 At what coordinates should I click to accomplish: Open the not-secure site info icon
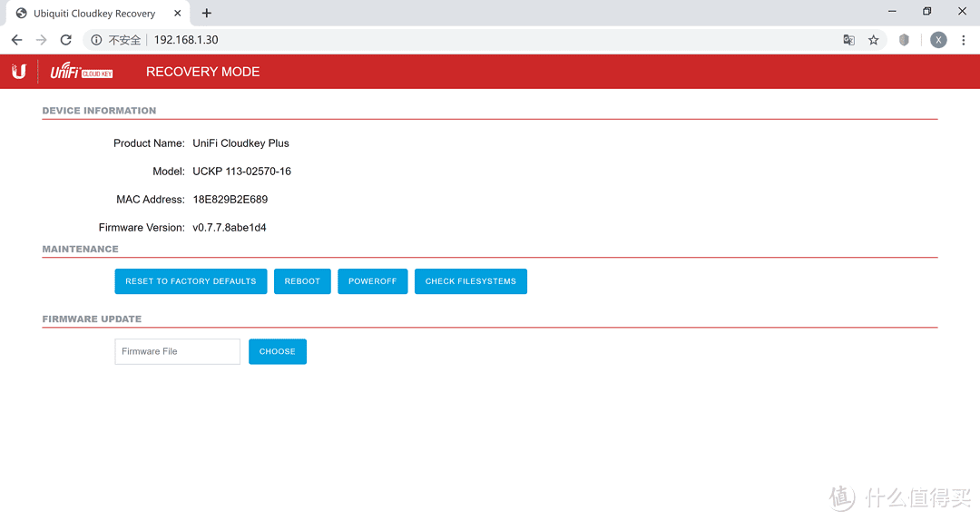coord(97,40)
